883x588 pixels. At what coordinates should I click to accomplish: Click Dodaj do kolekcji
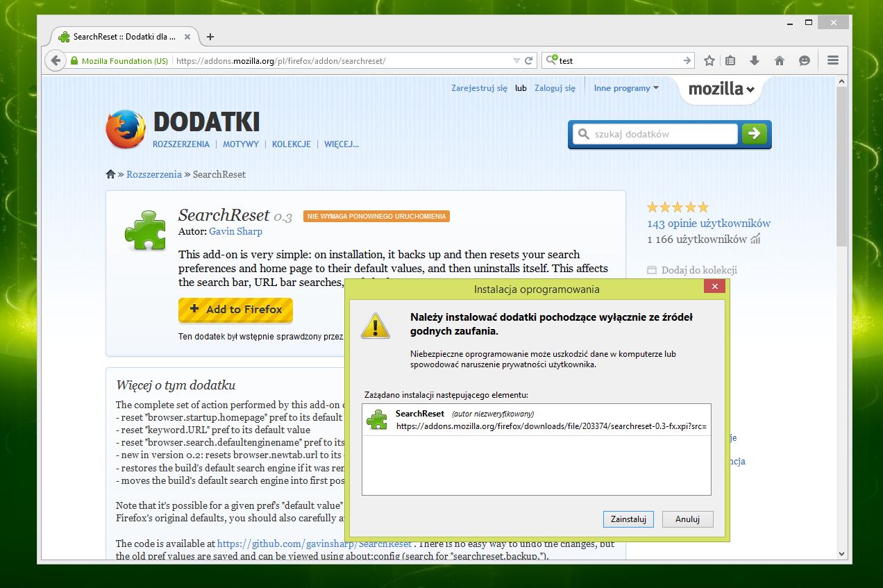coord(692,270)
